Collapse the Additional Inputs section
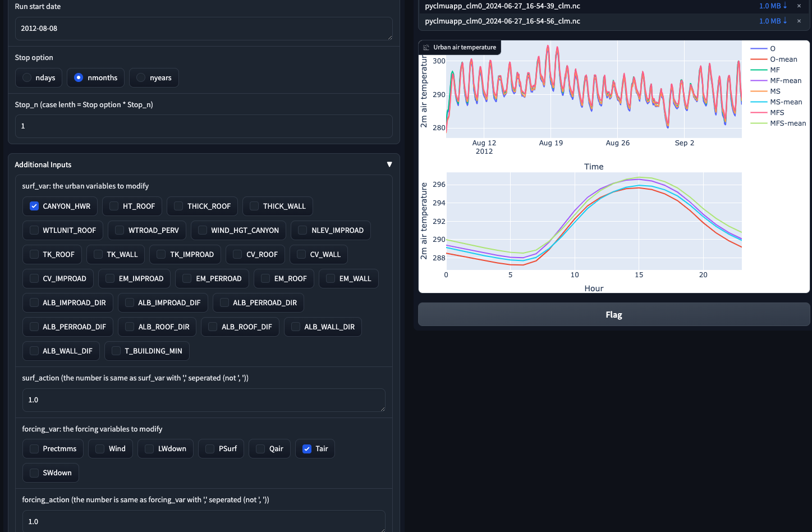812x532 pixels. pos(389,164)
